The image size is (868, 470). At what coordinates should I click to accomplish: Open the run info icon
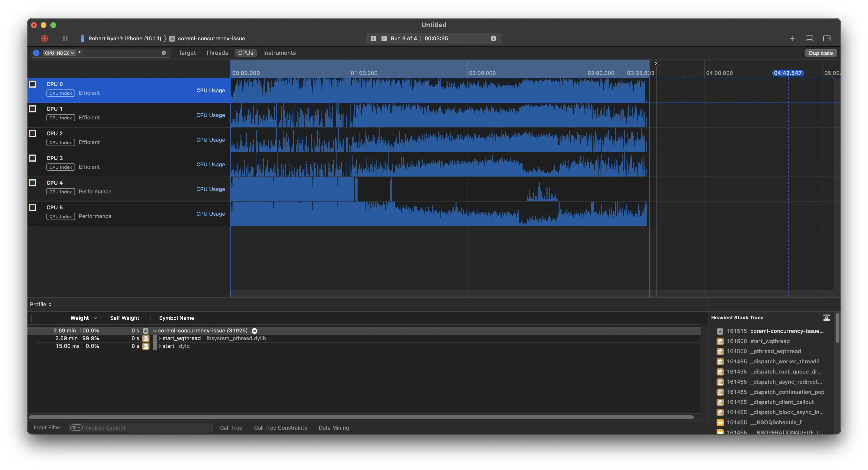pyautogui.click(x=493, y=38)
